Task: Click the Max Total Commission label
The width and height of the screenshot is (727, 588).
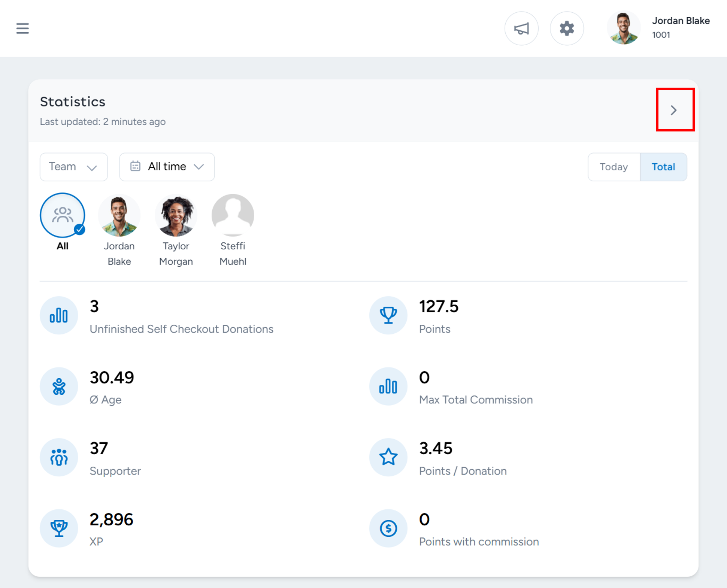Action: (476, 400)
